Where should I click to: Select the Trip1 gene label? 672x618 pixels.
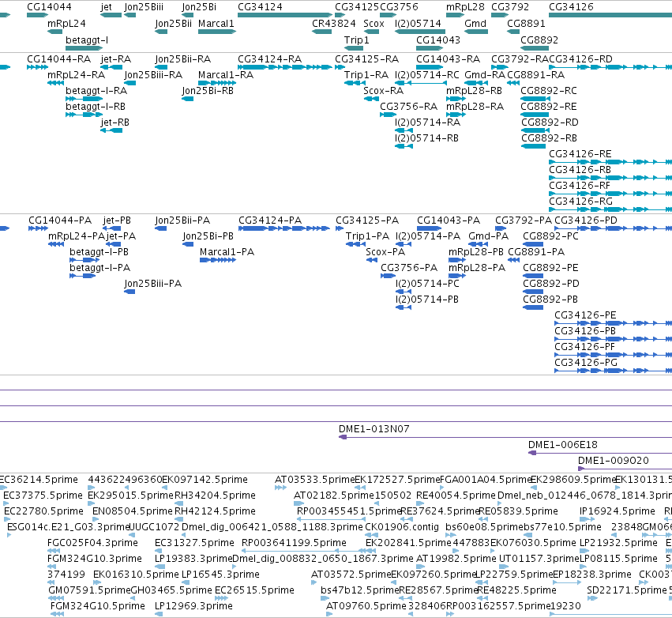click(x=357, y=40)
